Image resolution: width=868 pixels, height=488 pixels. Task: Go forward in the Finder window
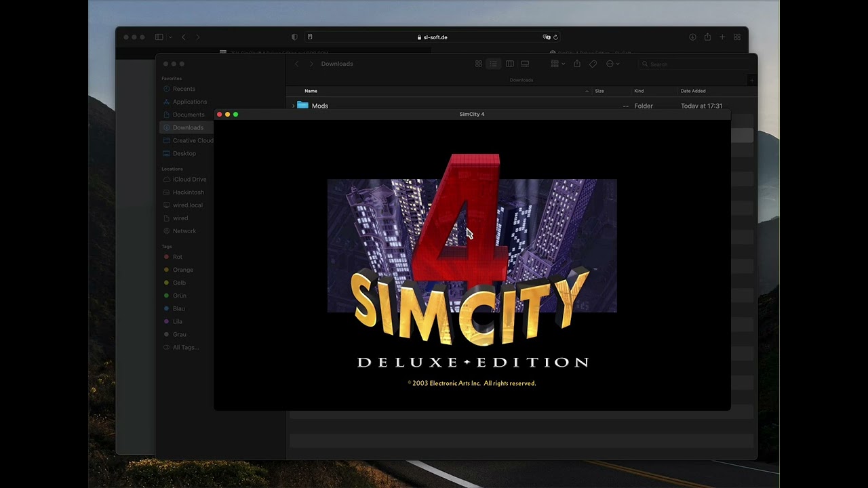(x=311, y=64)
